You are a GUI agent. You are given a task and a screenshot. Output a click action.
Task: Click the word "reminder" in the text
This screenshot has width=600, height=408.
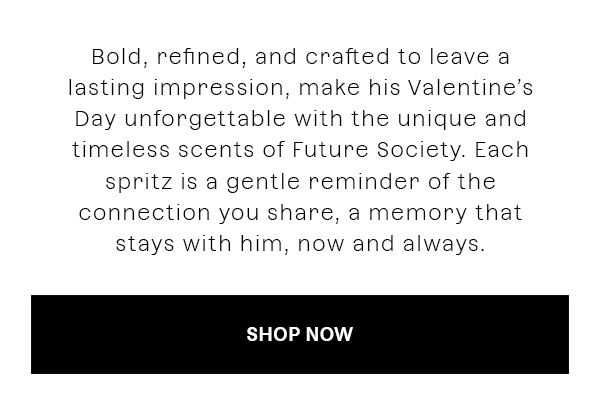tap(364, 181)
